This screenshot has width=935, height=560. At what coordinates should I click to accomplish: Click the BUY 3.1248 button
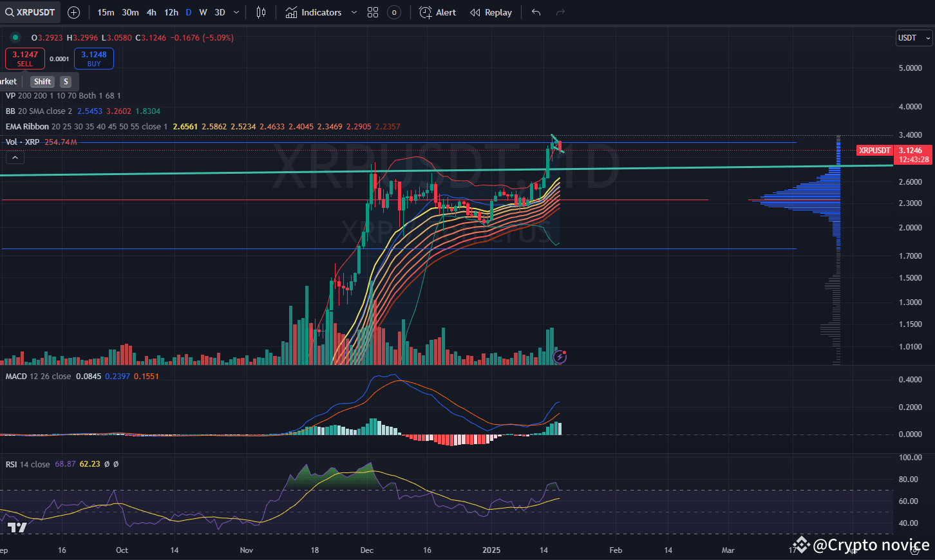93,58
